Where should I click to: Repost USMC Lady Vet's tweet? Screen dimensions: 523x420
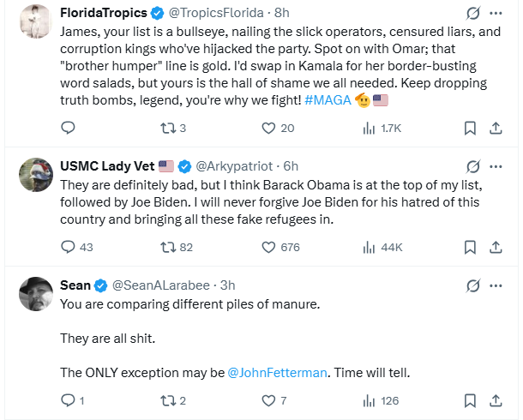168,247
